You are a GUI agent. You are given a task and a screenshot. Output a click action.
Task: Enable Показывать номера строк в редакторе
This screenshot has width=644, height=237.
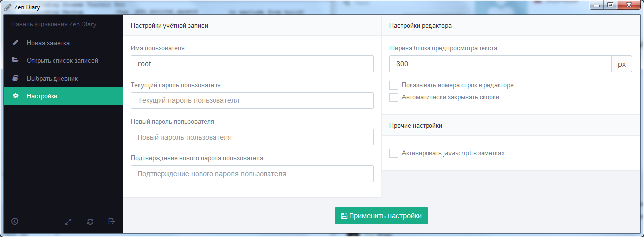coord(394,85)
